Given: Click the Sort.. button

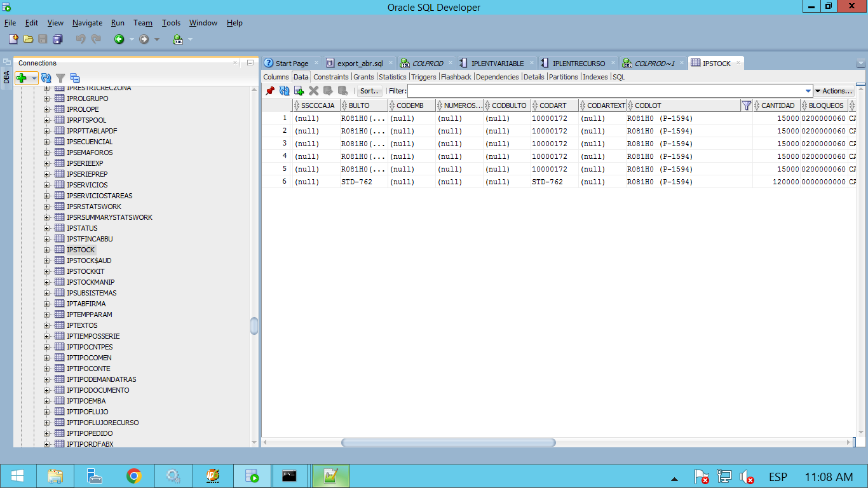Looking at the screenshot, I should click(x=369, y=91).
